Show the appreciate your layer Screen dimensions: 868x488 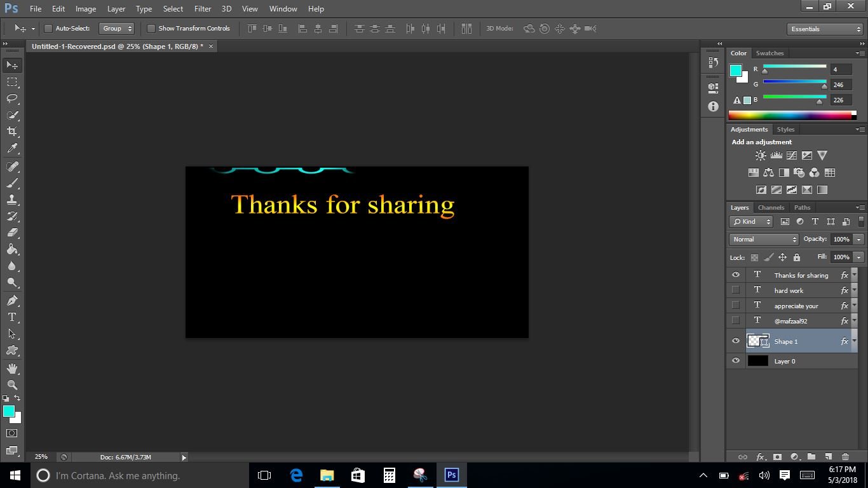(x=736, y=305)
